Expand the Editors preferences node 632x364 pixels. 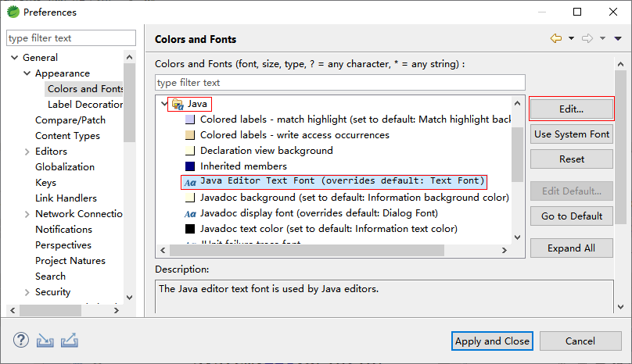click(27, 152)
